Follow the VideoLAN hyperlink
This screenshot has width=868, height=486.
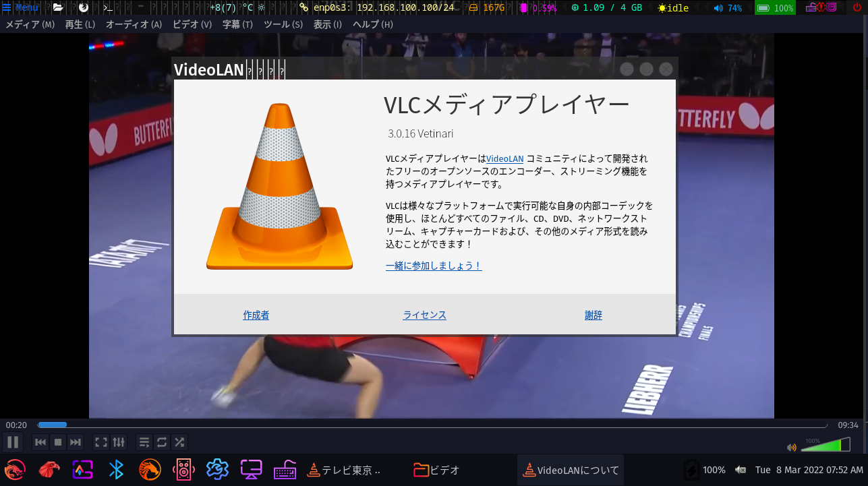coord(504,159)
